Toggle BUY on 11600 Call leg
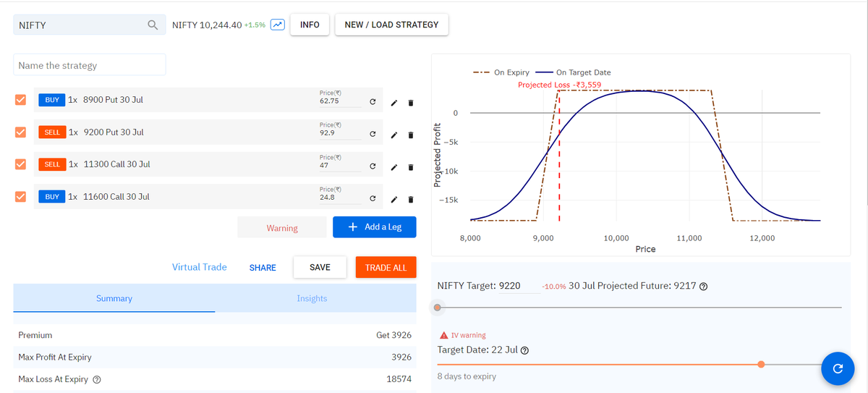The image size is (868, 393). (x=52, y=197)
